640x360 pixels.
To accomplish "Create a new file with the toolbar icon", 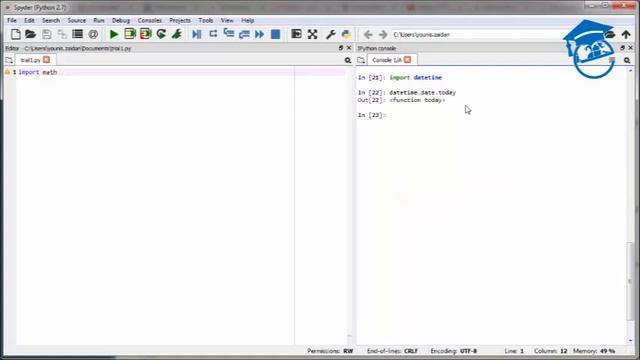I will point(16,34).
